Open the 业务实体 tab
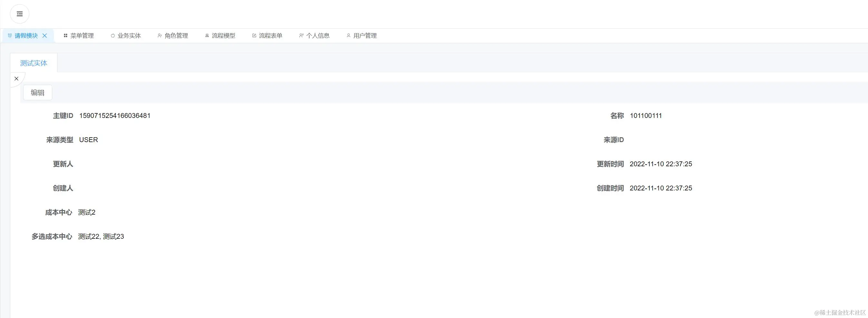The image size is (868, 318). [x=126, y=36]
